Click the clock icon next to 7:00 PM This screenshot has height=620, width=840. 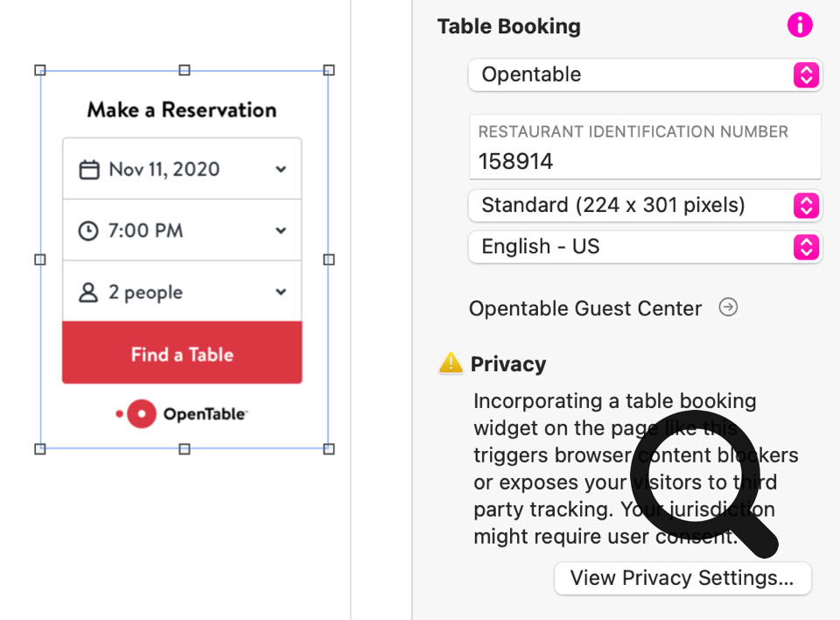click(x=89, y=231)
